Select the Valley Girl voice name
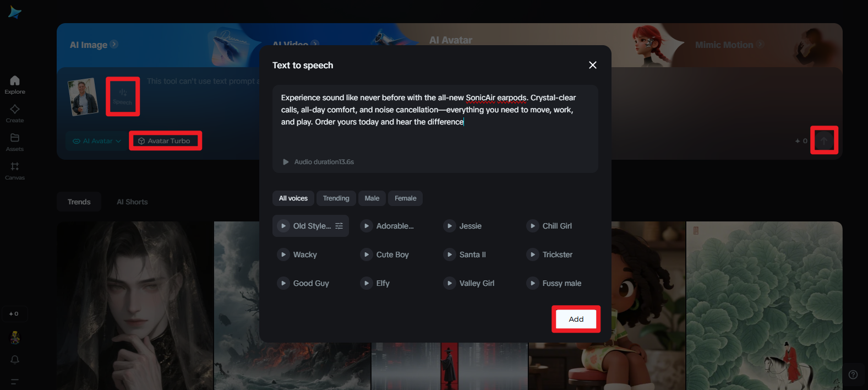 point(477,283)
